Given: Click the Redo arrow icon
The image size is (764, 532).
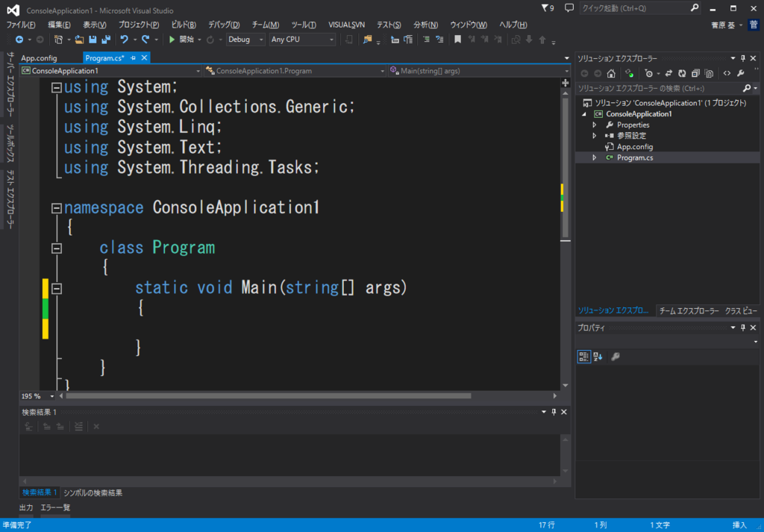Looking at the screenshot, I should click(145, 40).
